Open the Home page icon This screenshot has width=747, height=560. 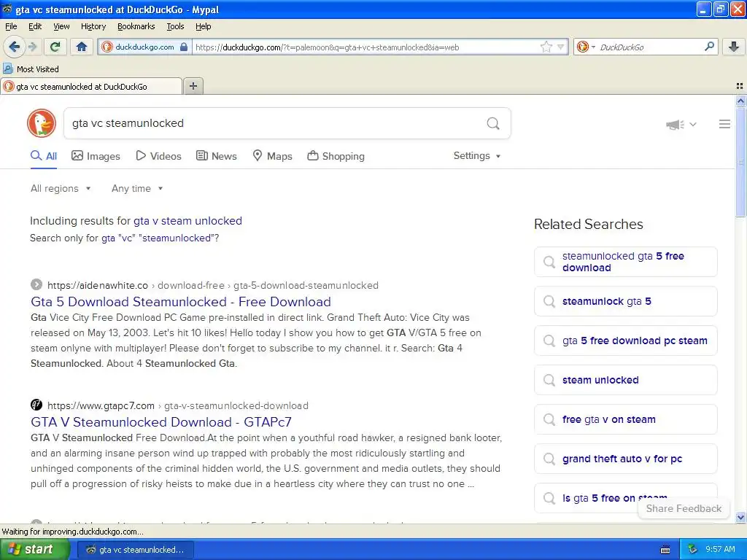[x=82, y=47]
